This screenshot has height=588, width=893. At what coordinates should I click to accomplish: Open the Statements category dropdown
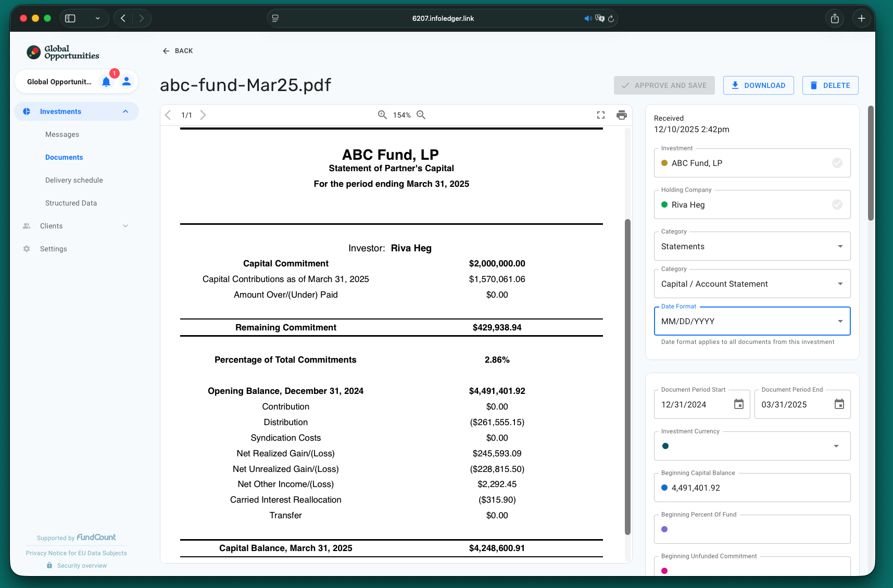[751, 247]
